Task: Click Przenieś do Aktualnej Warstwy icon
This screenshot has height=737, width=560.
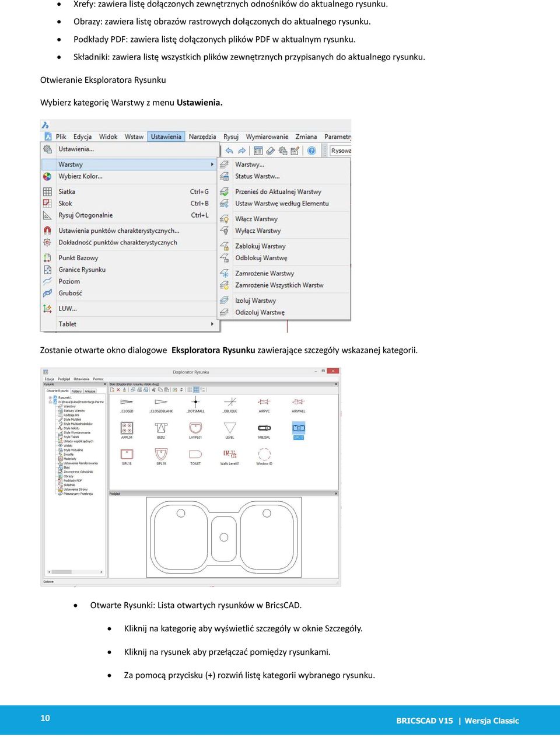Action: click(x=224, y=191)
